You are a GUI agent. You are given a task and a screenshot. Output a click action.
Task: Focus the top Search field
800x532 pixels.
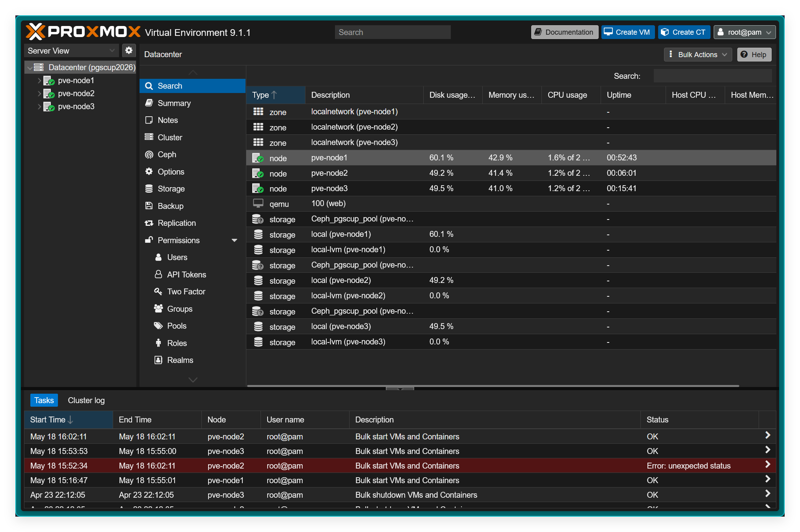click(x=393, y=32)
